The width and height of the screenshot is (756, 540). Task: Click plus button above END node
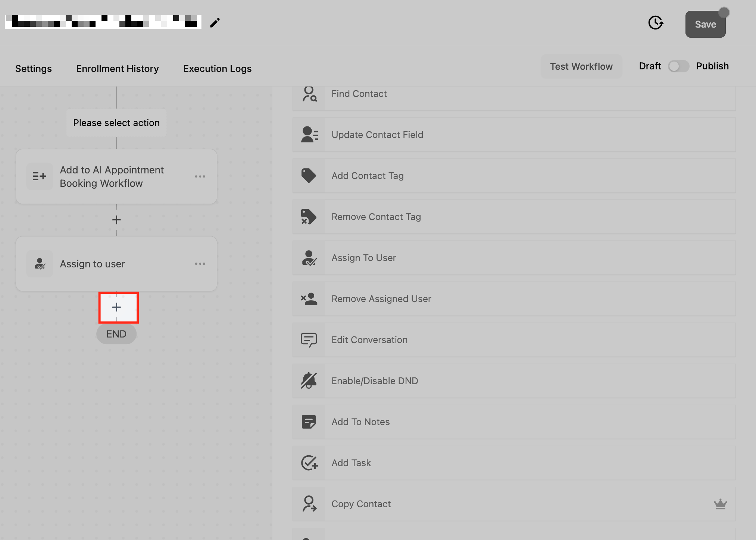coord(116,307)
